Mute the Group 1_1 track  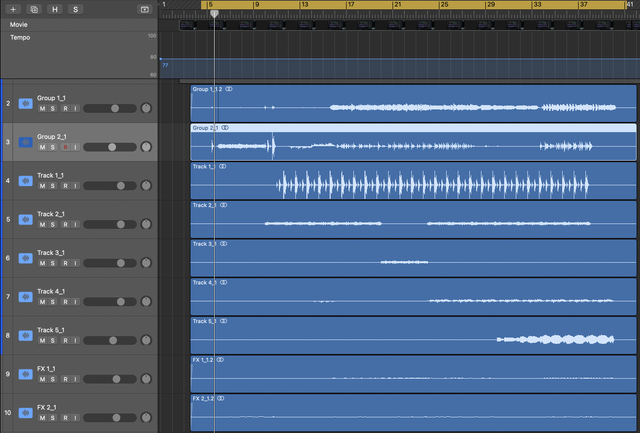tap(42, 109)
